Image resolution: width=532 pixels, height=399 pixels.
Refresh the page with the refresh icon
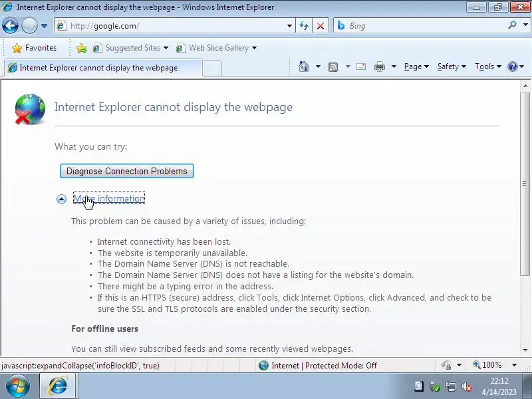click(304, 26)
